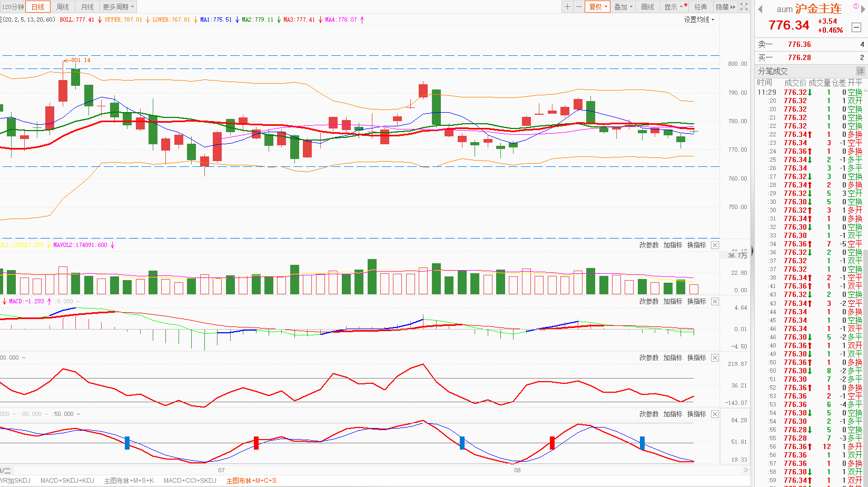Select VR加SKDJ indicator template

coord(15,481)
